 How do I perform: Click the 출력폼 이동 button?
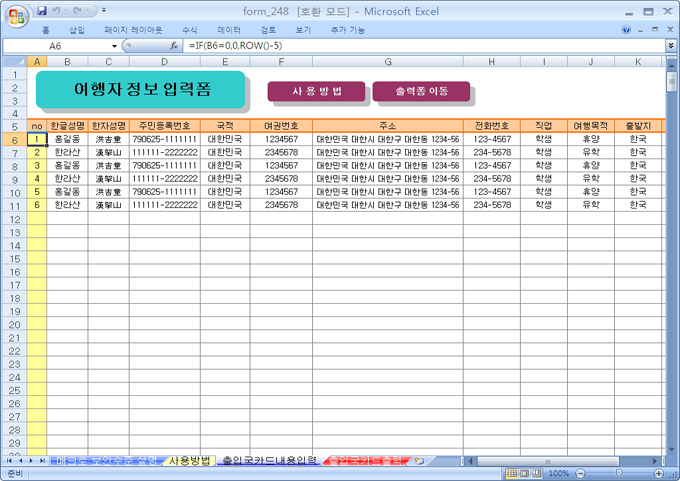pos(420,92)
